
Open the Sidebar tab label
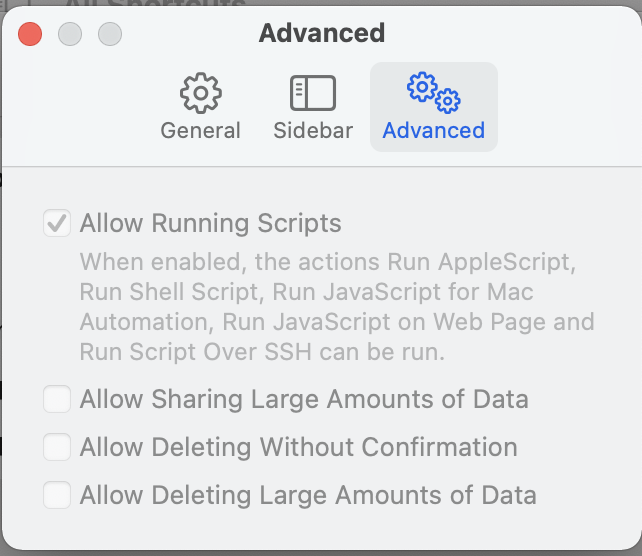[313, 130]
